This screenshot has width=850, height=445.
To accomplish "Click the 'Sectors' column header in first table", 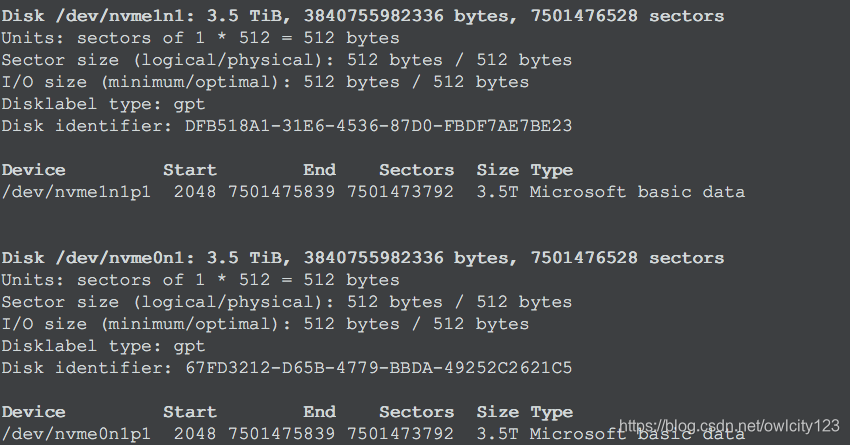I will (416, 170).
